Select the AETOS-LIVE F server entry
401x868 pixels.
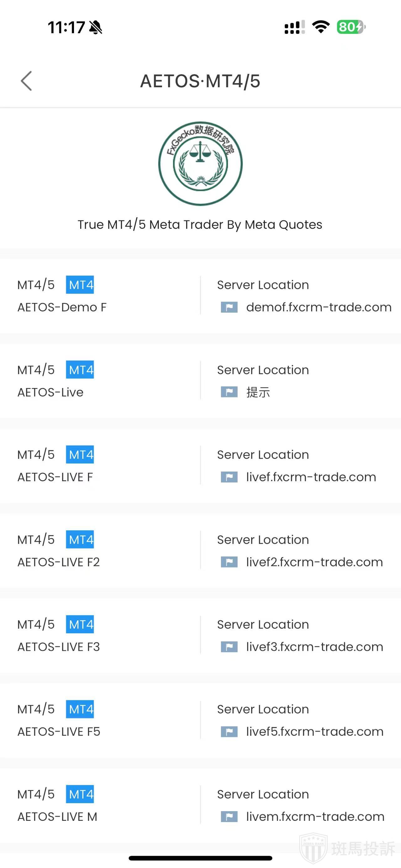tap(55, 477)
